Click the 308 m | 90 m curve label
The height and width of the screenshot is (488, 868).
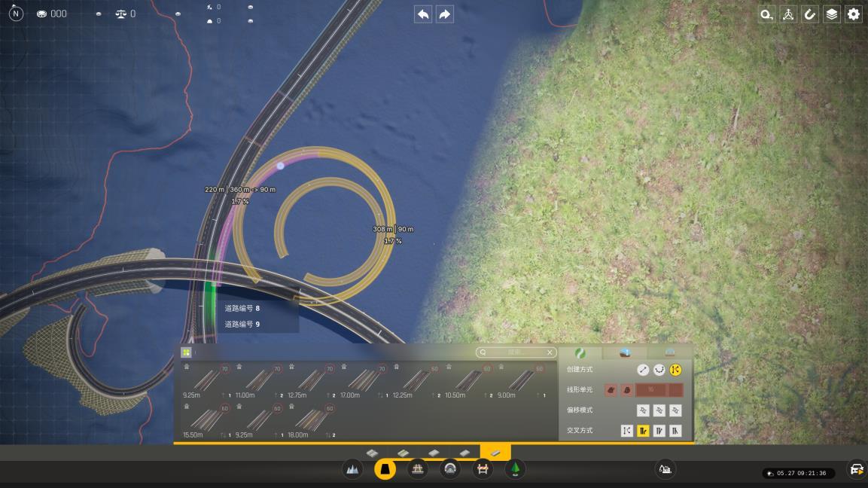393,230
